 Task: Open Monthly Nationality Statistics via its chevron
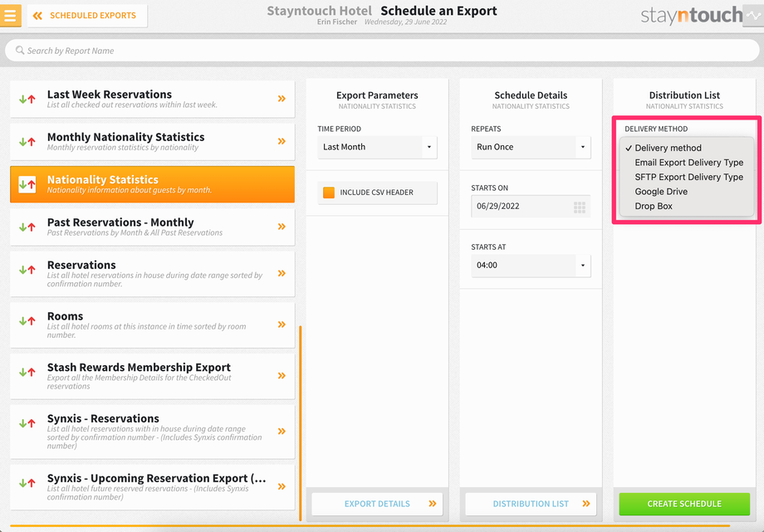(282, 141)
